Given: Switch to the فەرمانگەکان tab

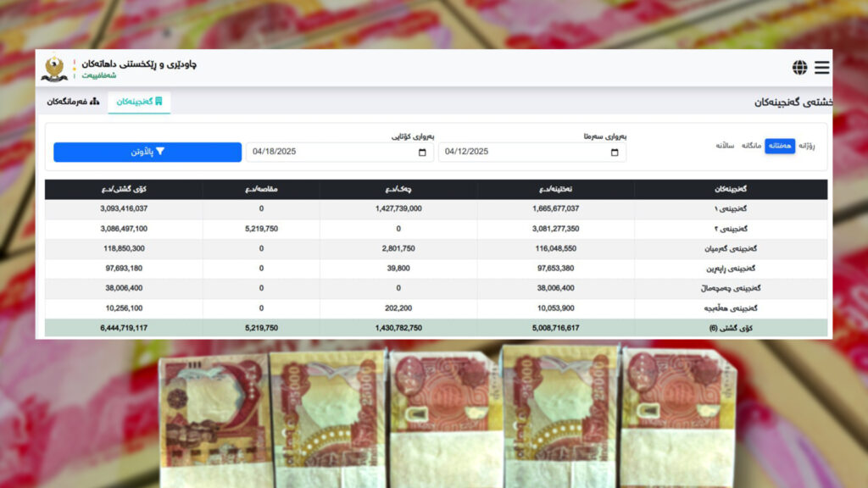Looking at the screenshot, I should click(x=73, y=102).
